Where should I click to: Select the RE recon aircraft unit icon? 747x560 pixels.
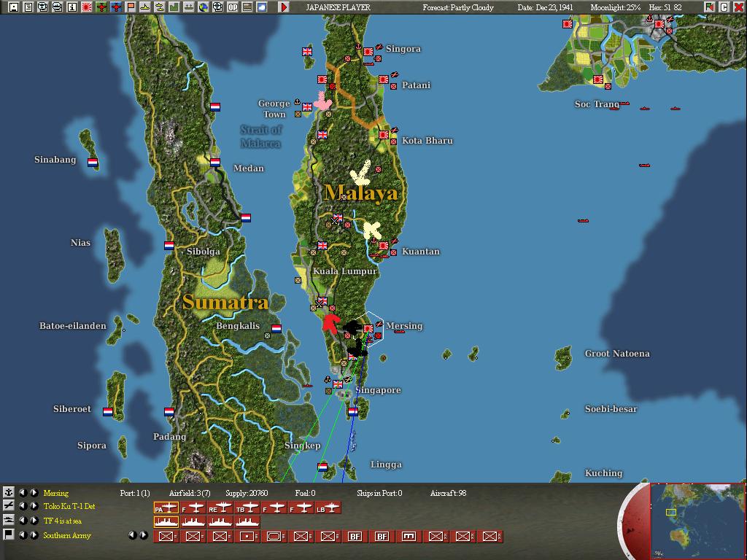[x=220, y=508]
